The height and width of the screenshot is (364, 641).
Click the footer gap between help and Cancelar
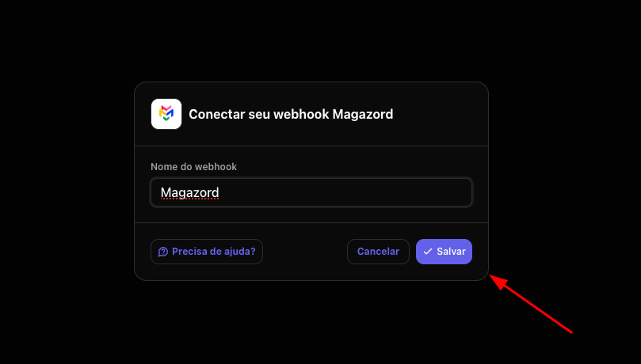pos(305,252)
